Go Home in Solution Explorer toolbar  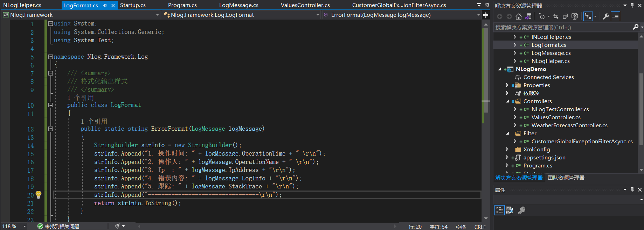tap(519, 16)
